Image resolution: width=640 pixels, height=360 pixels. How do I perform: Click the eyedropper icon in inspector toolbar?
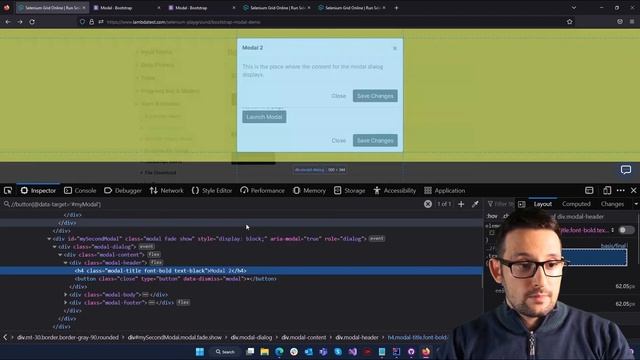click(475, 204)
